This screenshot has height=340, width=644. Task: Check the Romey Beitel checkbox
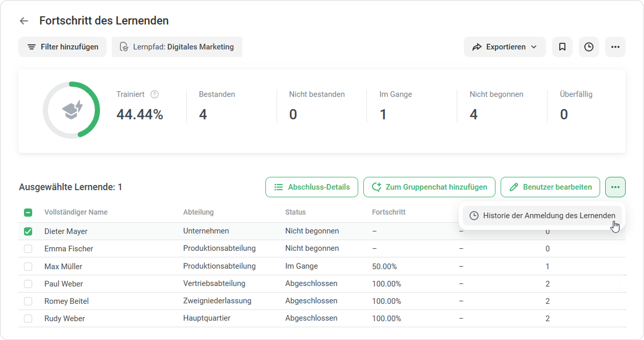[x=28, y=301]
